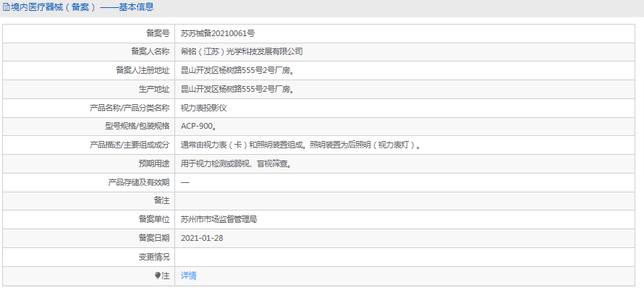Viewport: 644px width, 290px height.
Task: Click the dash in 产品存储及有效期 row
Action: point(185,183)
